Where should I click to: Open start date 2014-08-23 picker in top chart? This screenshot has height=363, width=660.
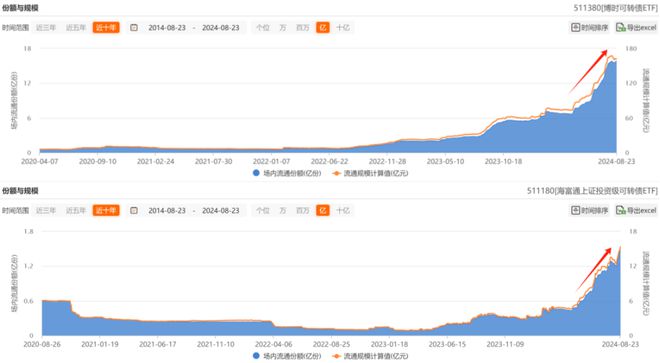[167, 28]
